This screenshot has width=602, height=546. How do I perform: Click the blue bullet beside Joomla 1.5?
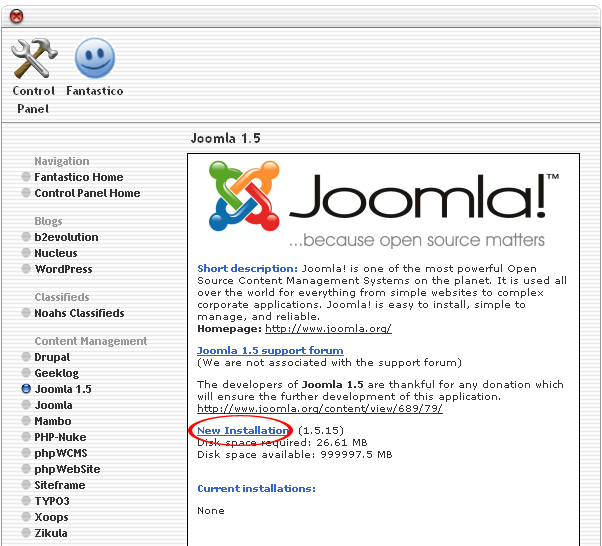coord(26,389)
